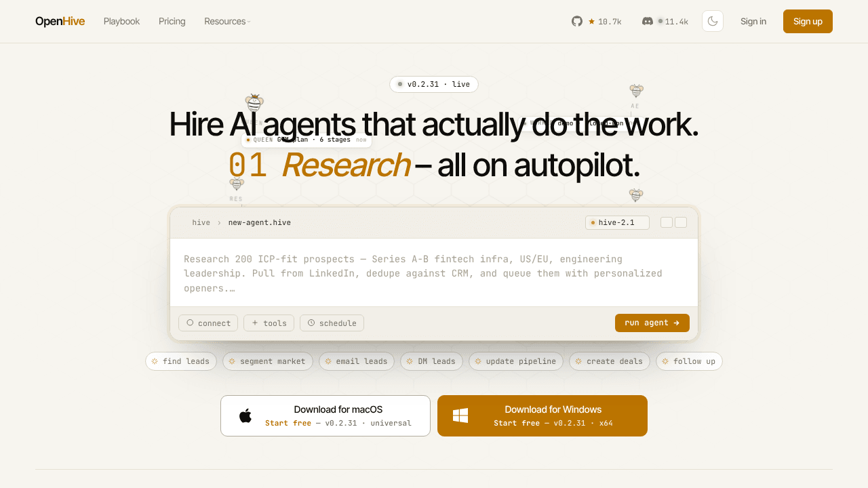Open the GitHub repository link
This screenshot has height=488, width=868.
point(596,21)
